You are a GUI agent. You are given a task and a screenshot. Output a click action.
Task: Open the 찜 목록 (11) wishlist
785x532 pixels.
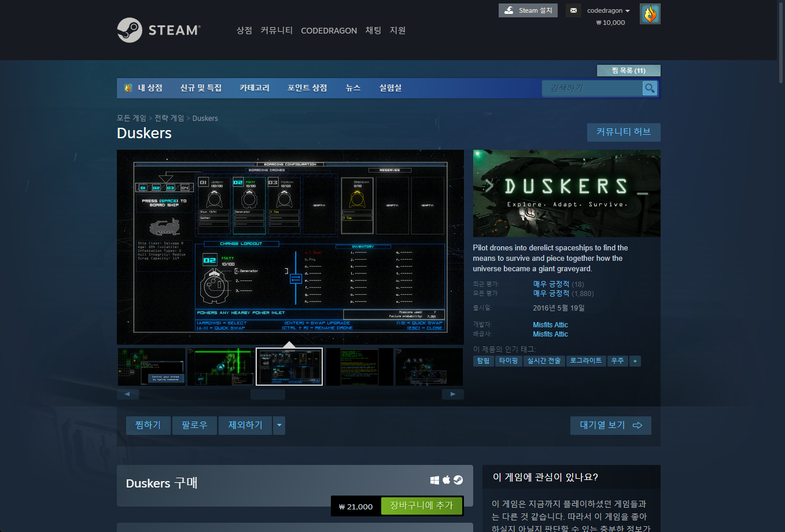(629, 71)
